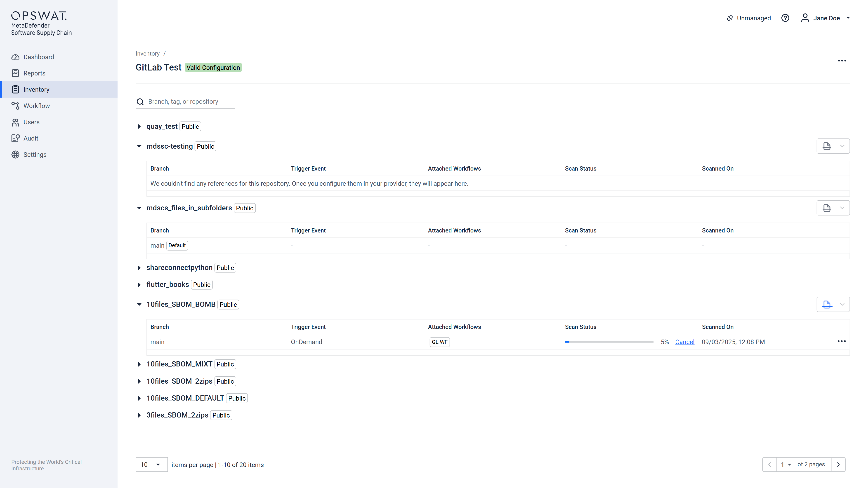868x488 pixels.
Task: Click the Unmanaged link icon
Action: 730,18
